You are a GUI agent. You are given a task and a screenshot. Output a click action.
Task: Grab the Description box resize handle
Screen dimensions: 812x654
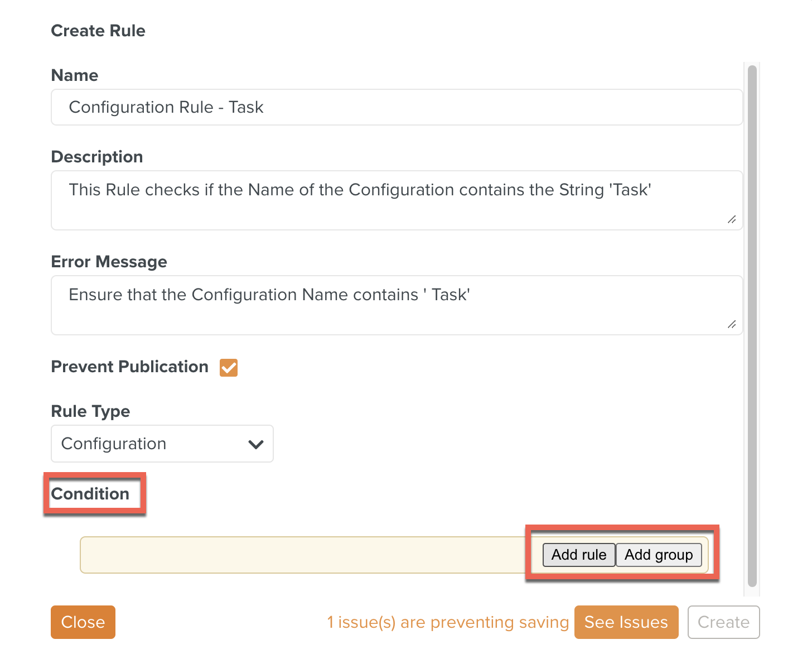click(x=732, y=219)
